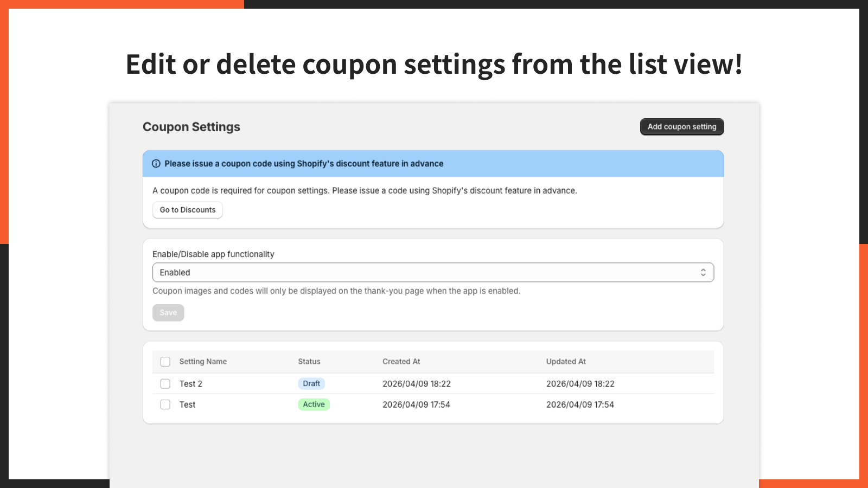Select the Status column header
This screenshot has width=868, height=488.
(309, 362)
